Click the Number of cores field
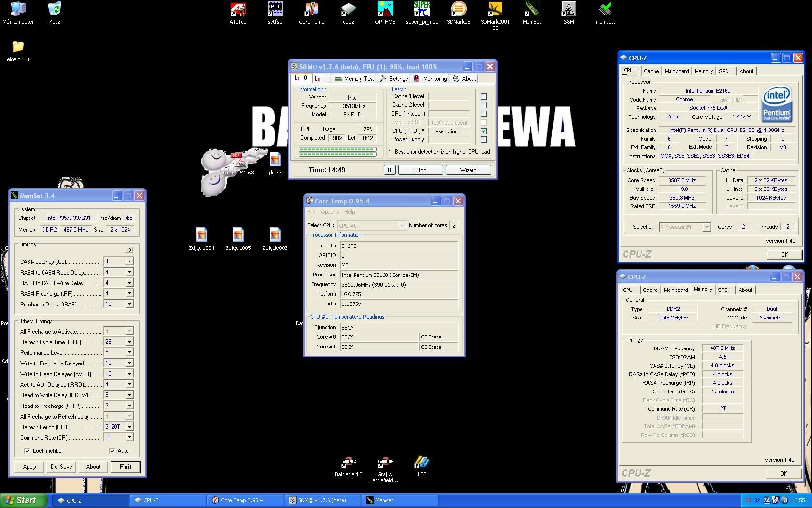This screenshot has height=508, width=812. point(454,226)
